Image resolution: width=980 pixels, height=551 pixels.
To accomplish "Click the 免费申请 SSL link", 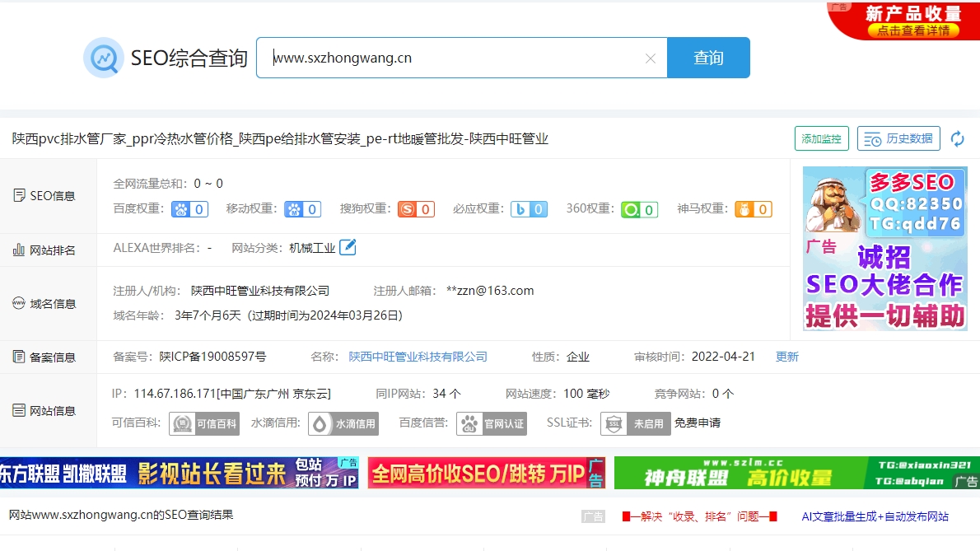I will click(698, 423).
